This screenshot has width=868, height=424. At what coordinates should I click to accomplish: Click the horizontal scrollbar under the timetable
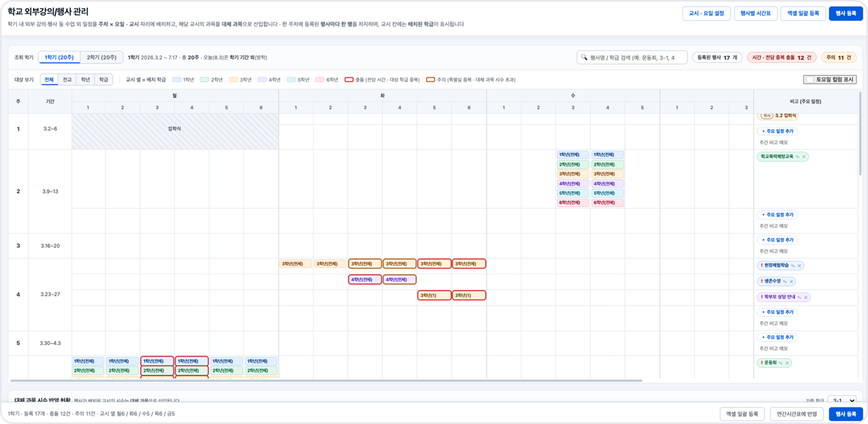click(x=326, y=380)
